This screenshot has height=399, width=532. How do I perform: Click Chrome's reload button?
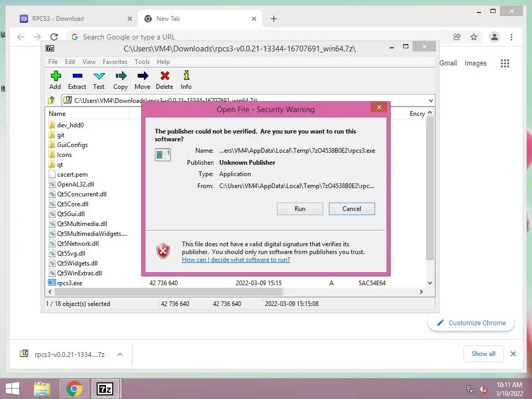pyautogui.click(x=54, y=37)
